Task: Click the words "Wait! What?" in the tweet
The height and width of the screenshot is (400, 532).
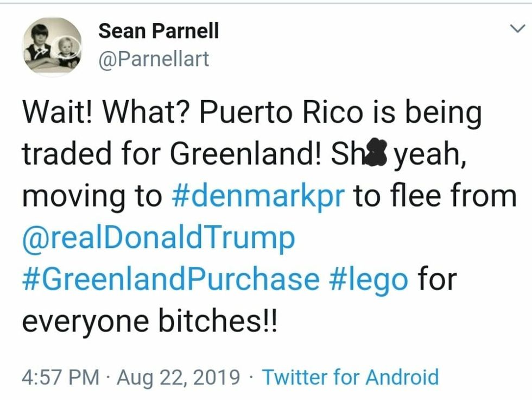Action: pos(107,114)
